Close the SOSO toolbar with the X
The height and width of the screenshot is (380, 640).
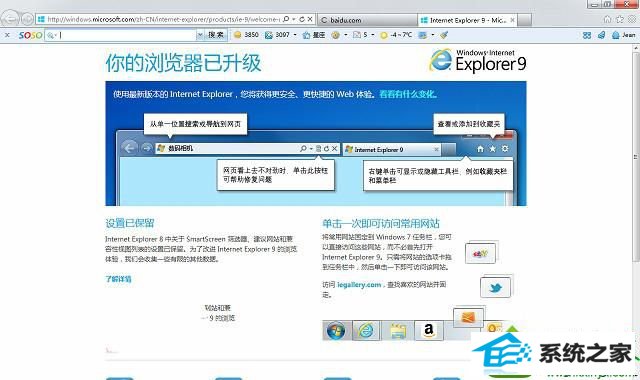pyautogui.click(x=7, y=35)
